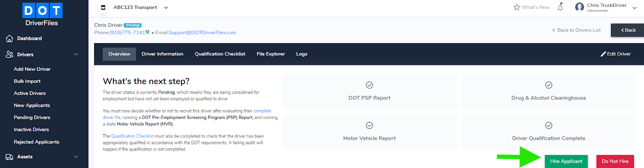Open the notifications bell
The image size is (644, 168).
click(x=560, y=7)
